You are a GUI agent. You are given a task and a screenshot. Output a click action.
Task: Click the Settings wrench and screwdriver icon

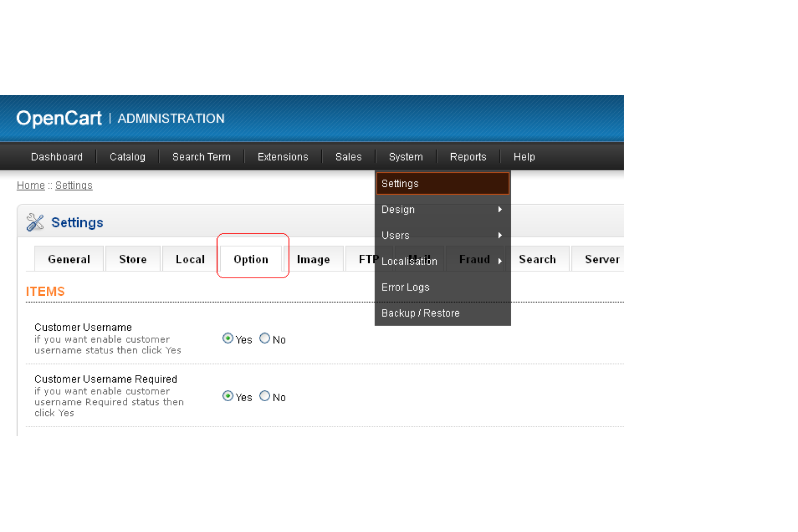[x=35, y=222]
